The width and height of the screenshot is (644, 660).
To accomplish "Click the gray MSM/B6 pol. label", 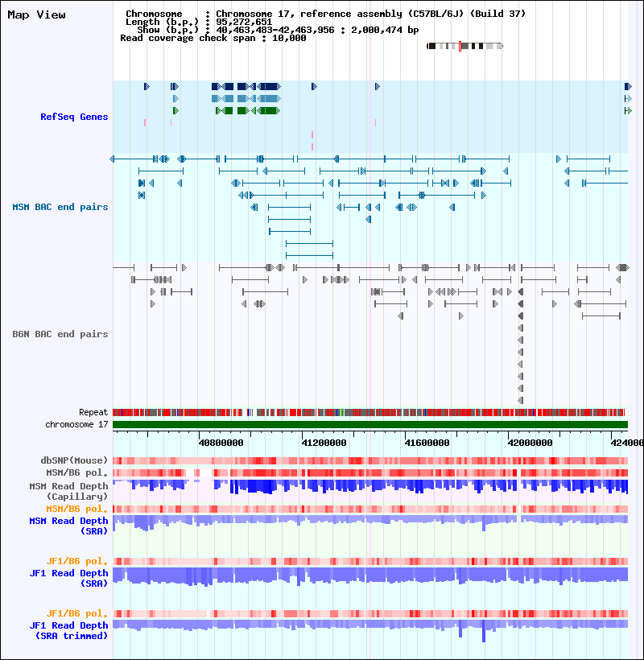I will click(x=77, y=472).
